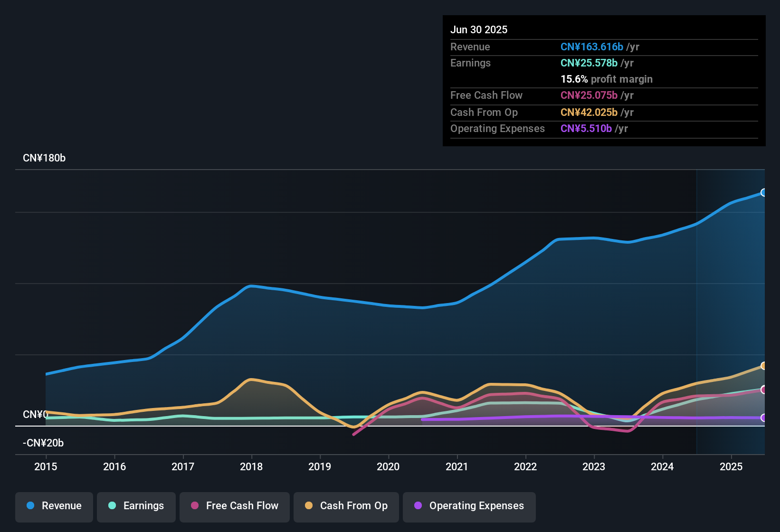The width and height of the screenshot is (780, 532).
Task: Click the orange Cash From Op legend dot
Action: (309, 506)
